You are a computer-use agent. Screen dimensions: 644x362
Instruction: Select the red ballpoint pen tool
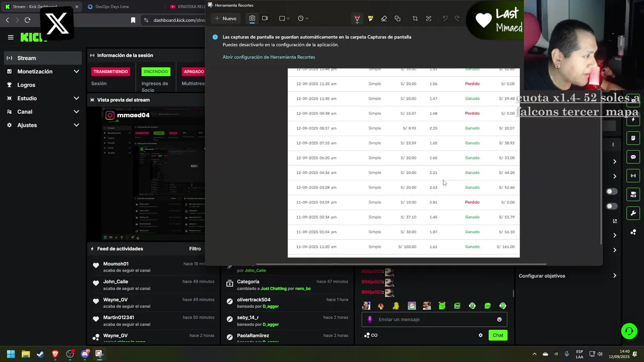pyautogui.click(x=357, y=19)
